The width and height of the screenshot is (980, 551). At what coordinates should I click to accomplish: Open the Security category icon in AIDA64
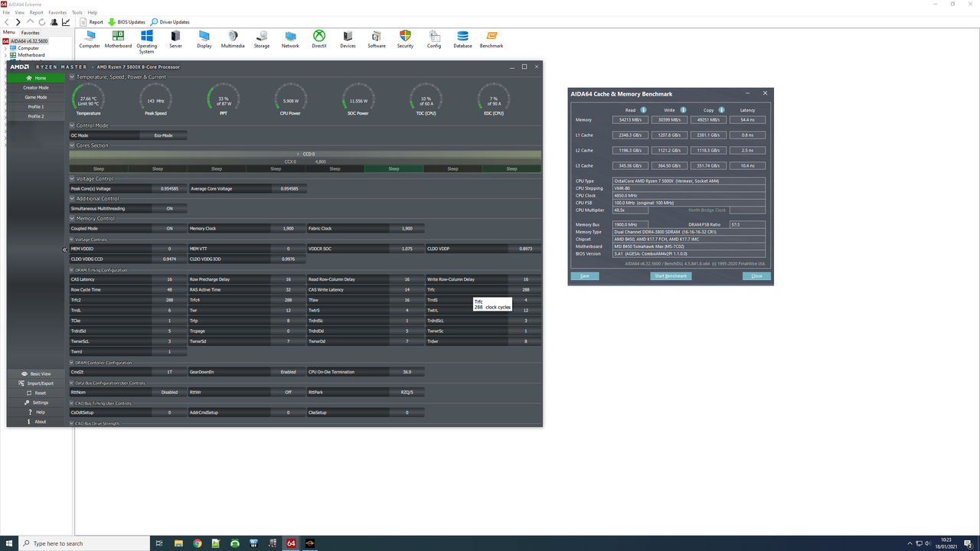pos(405,40)
